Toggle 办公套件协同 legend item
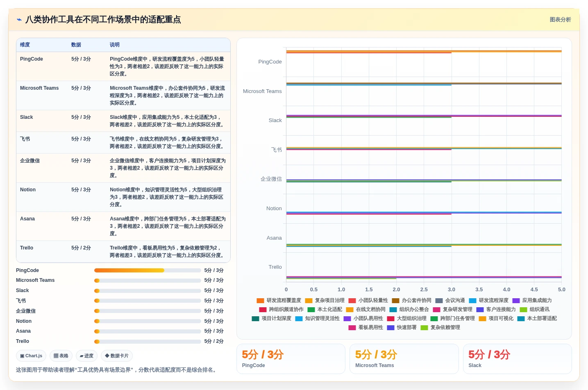 (411, 301)
